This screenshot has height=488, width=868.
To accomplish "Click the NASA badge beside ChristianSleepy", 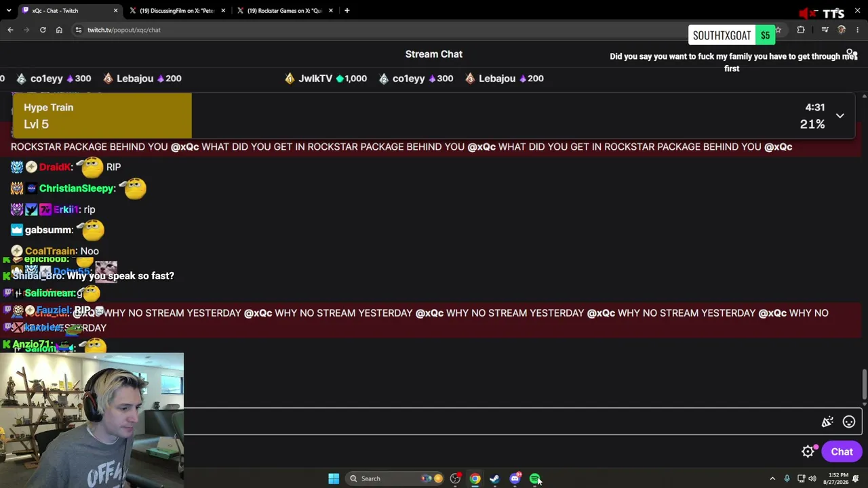I will pos(31,188).
